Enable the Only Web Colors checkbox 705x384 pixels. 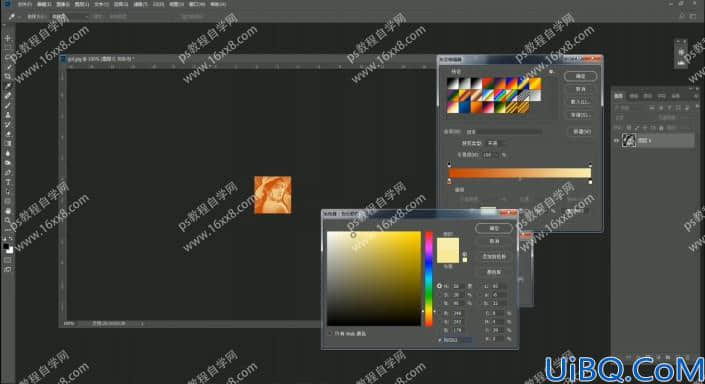click(x=330, y=334)
